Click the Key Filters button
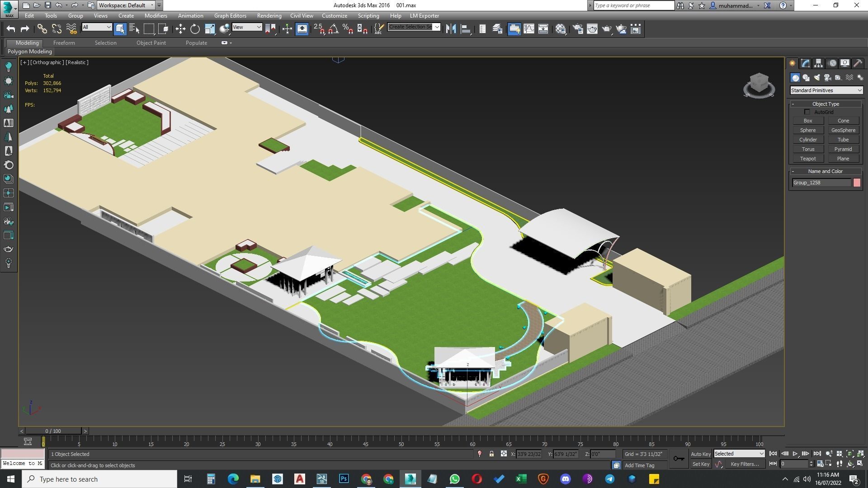This screenshot has width=868, height=488. pyautogui.click(x=744, y=464)
